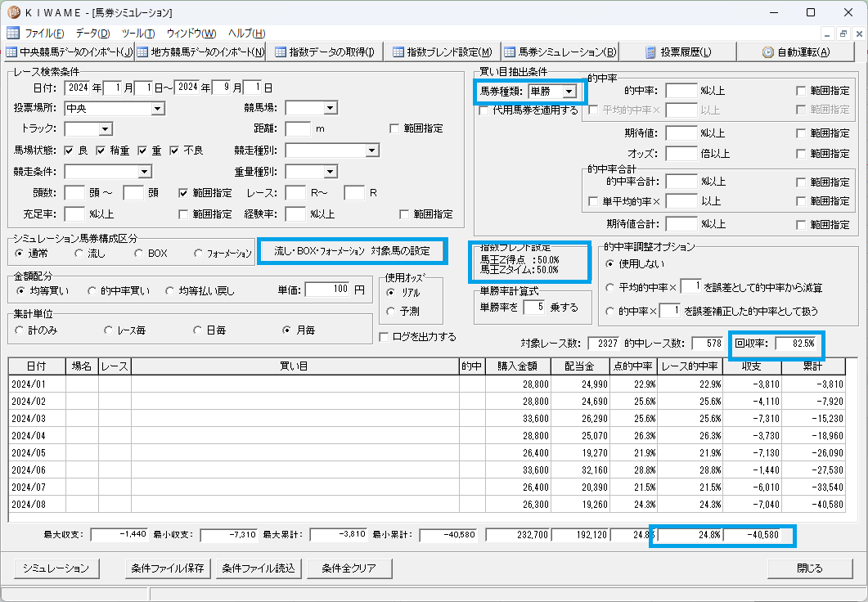Restore the inner MDI window
The image size is (868, 602).
(843, 34)
